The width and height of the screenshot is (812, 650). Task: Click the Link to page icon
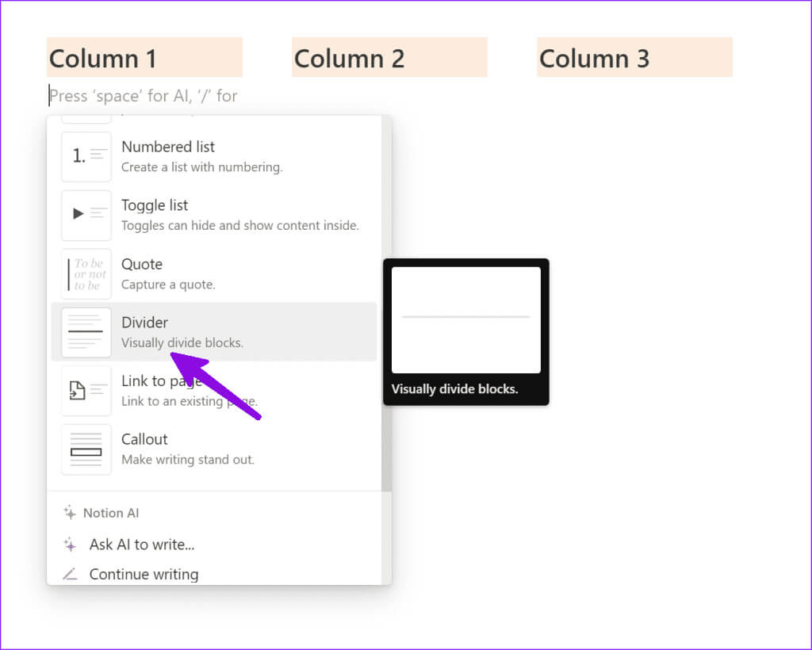tap(86, 391)
